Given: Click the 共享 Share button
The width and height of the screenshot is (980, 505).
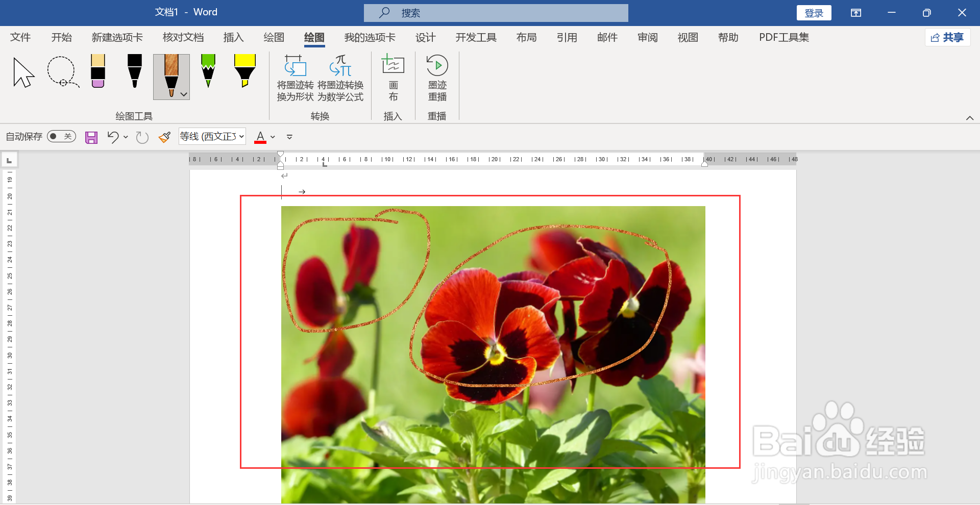Looking at the screenshot, I should click(947, 37).
